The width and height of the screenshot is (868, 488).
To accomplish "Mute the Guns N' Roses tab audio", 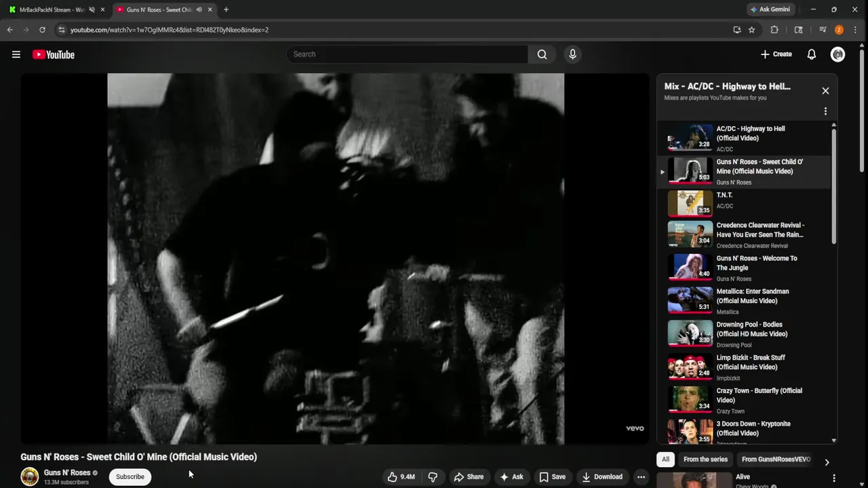I will tap(199, 9).
